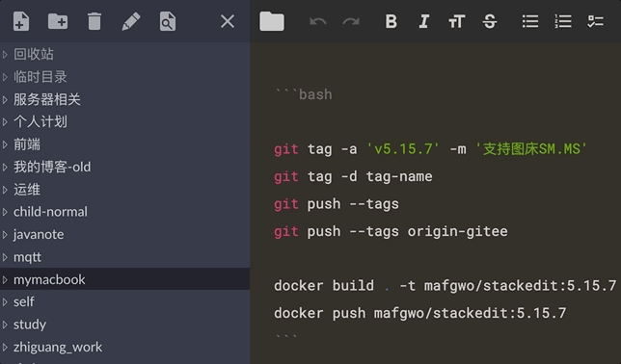Click the pencil rename icon
The width and height of the screenshot is (621, 364).
[131, 21]
